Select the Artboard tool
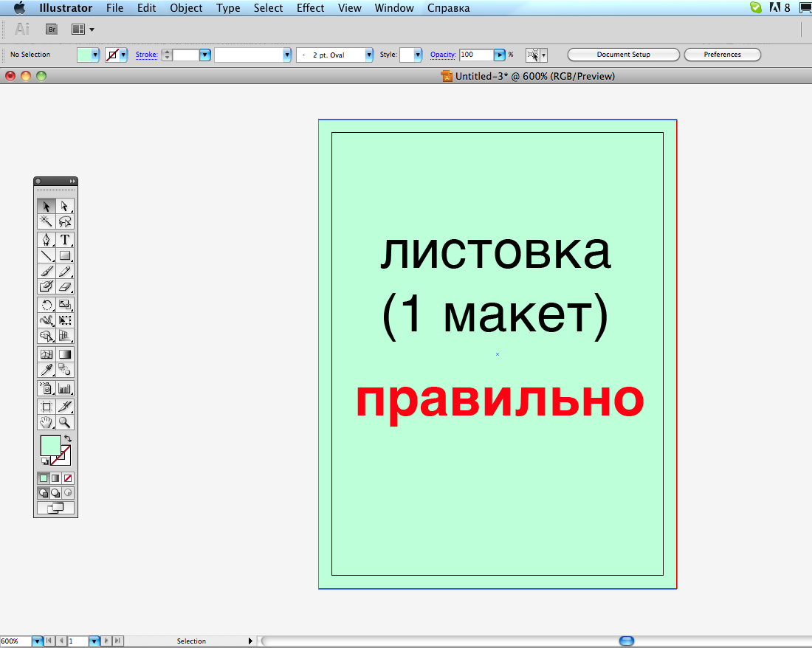The height and width of the screenshot is (648, 812). click(x=46, y=407)
